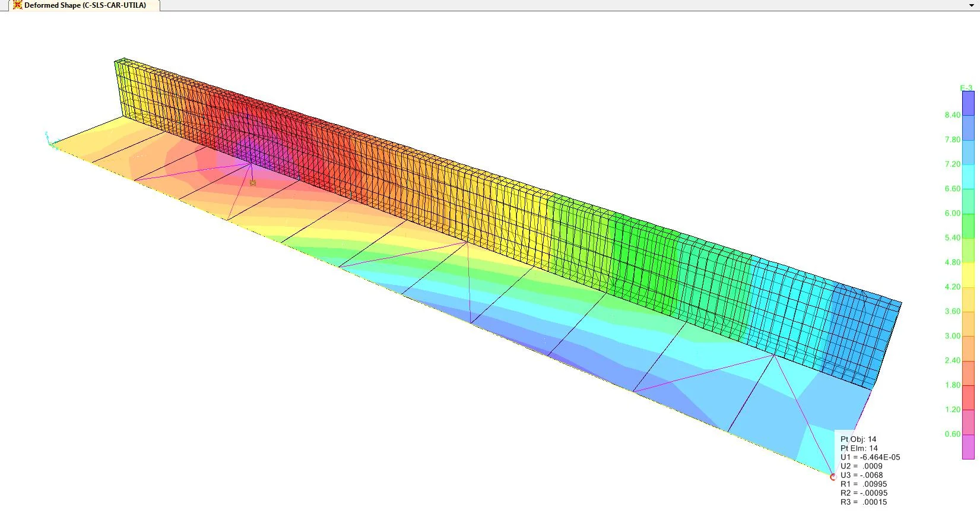Click the 1.20 legend value
Viewport: 980px width, 526px height.
952,410
